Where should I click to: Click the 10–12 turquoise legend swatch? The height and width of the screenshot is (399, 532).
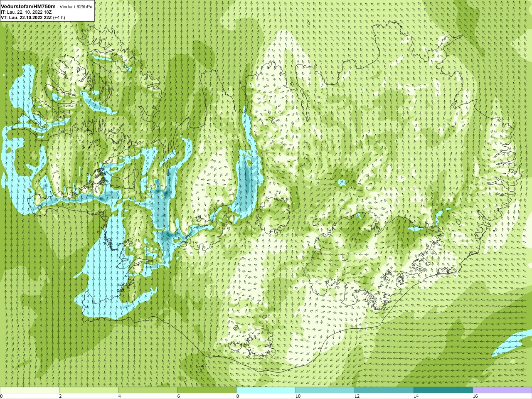coord(325,390)
